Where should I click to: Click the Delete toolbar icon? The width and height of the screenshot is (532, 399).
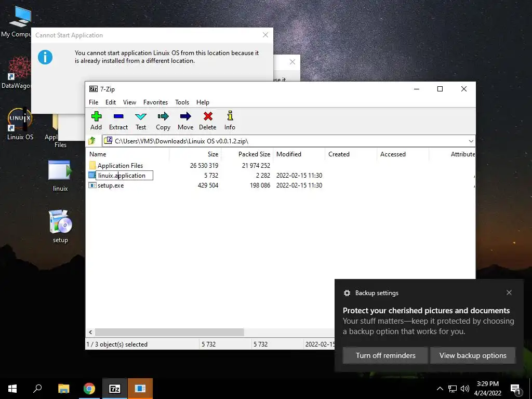coord(208,121)
